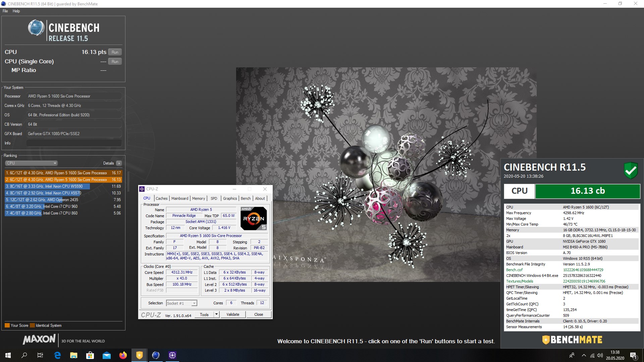
Task: Click the 16.13 cb score bar
Action: [588, 191]
